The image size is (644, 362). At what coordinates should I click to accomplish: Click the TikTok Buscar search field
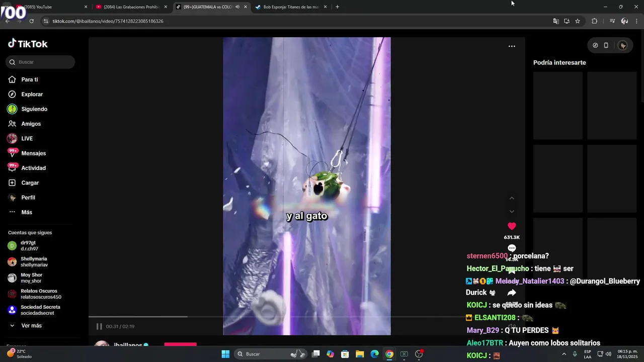pyautogui.click(x=40, y=62)
